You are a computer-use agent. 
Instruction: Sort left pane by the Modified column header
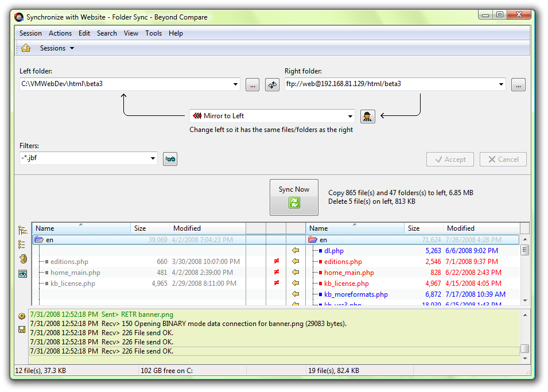click(208, 228)
